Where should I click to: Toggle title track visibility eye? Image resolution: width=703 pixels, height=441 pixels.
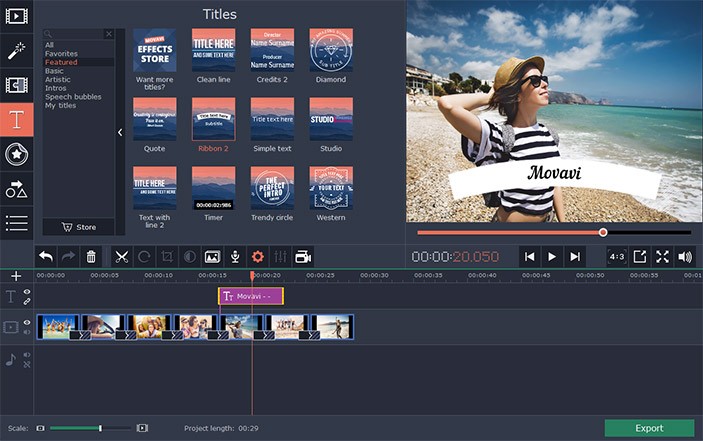click(x=27, y=292)
